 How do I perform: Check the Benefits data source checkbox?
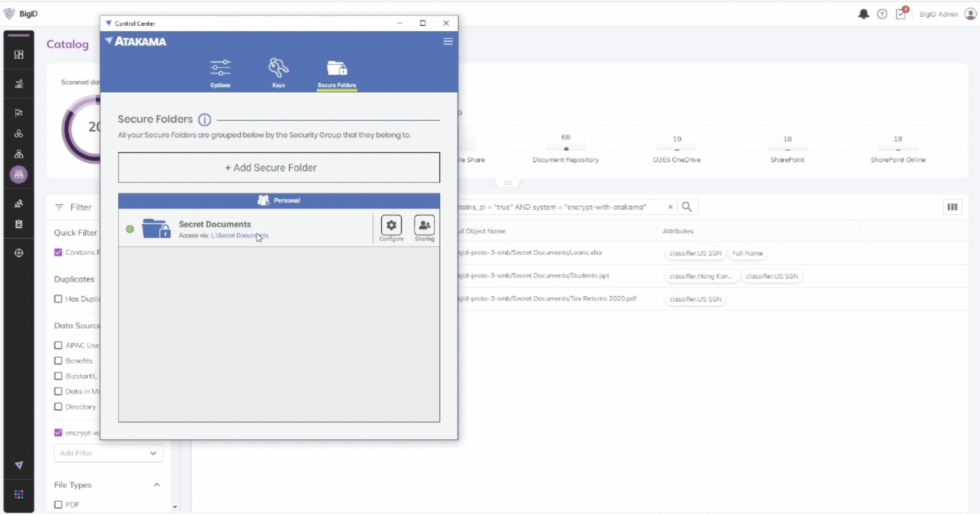(x=58, y=361)
